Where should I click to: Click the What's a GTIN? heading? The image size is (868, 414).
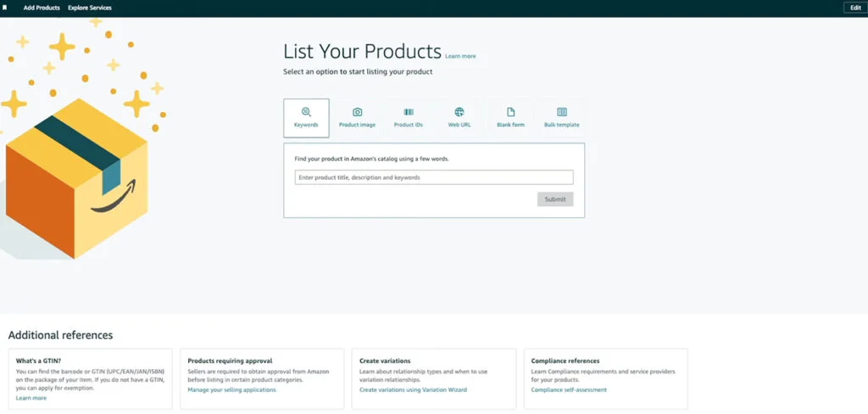pos(39,361)
